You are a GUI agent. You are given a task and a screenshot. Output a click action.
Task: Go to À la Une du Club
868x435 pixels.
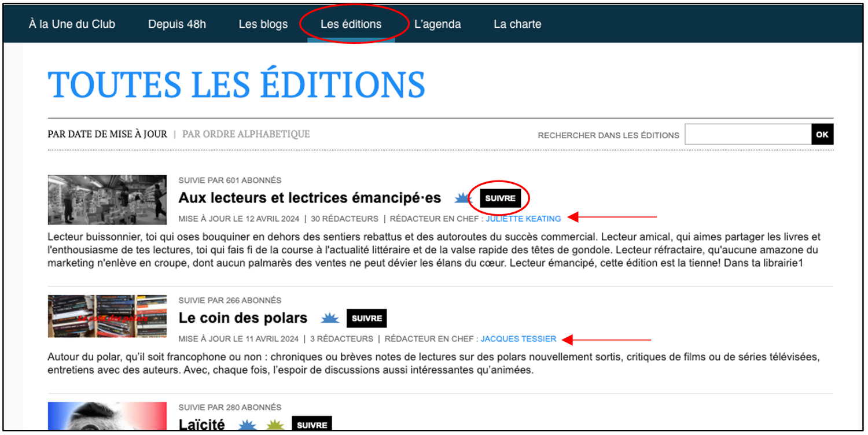tap(72, 24)
